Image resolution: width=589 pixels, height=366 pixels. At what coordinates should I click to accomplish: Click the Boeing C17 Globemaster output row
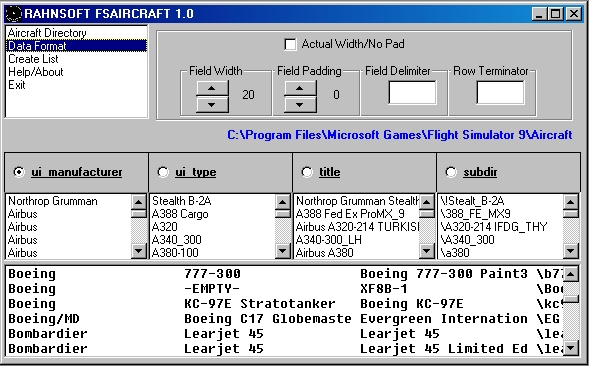click(x=285, y=319)
